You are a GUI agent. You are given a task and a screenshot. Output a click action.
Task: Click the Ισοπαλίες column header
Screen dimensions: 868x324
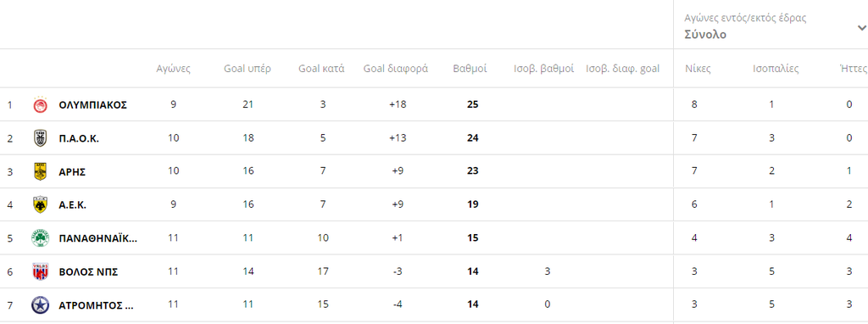pos(776,70)
